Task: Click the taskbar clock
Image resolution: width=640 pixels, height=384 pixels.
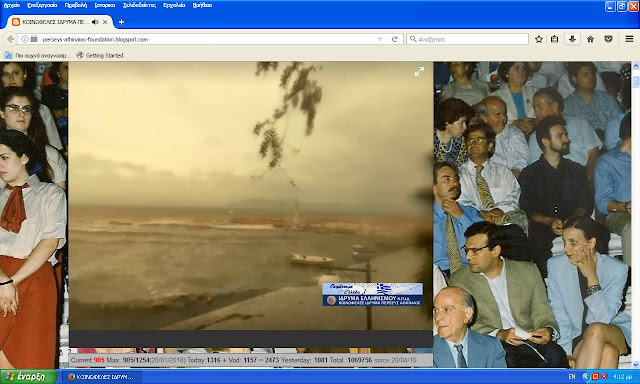Action: point(622,377)
